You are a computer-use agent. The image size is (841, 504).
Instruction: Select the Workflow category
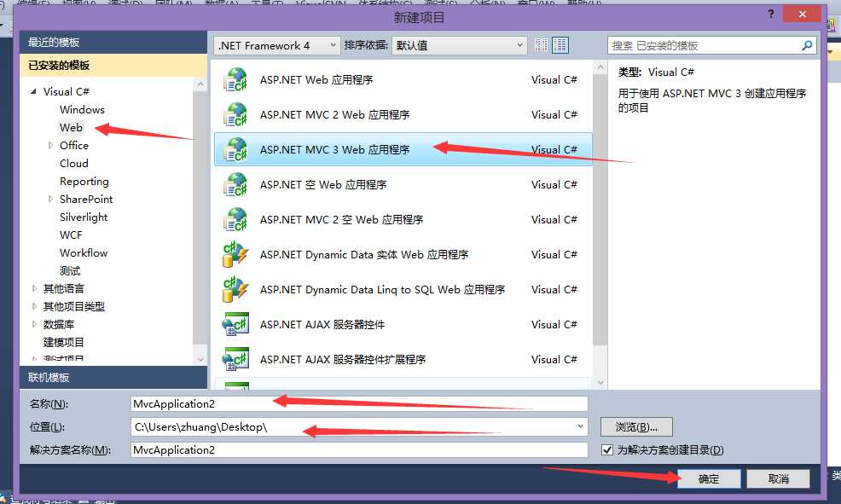[84, 253]
